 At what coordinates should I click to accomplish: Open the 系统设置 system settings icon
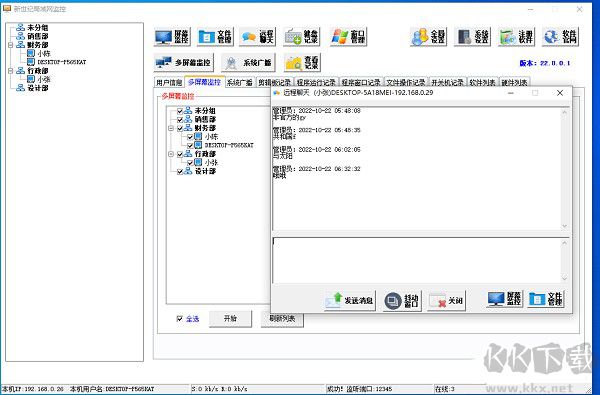tap(472, 37)
